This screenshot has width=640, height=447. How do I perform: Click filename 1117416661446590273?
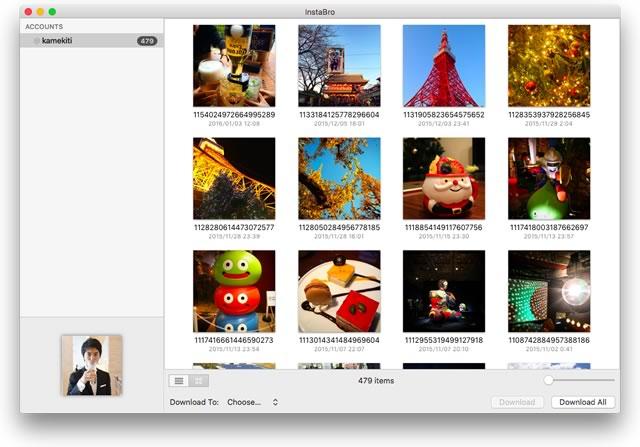(234, 340)
